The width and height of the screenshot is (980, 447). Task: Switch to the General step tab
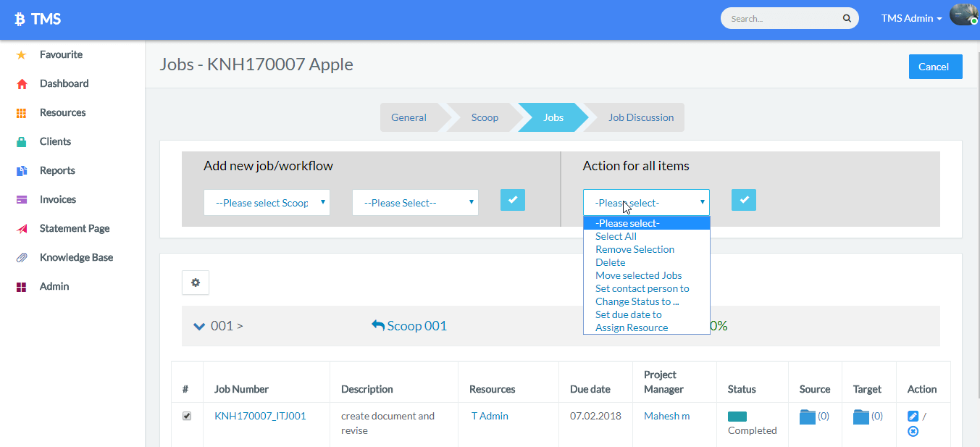pos(409,117)
